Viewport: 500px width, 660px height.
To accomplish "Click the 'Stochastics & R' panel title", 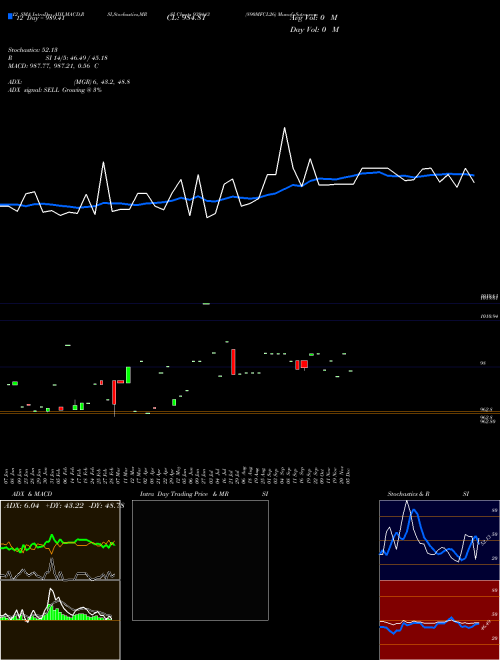I will [408, 494].
